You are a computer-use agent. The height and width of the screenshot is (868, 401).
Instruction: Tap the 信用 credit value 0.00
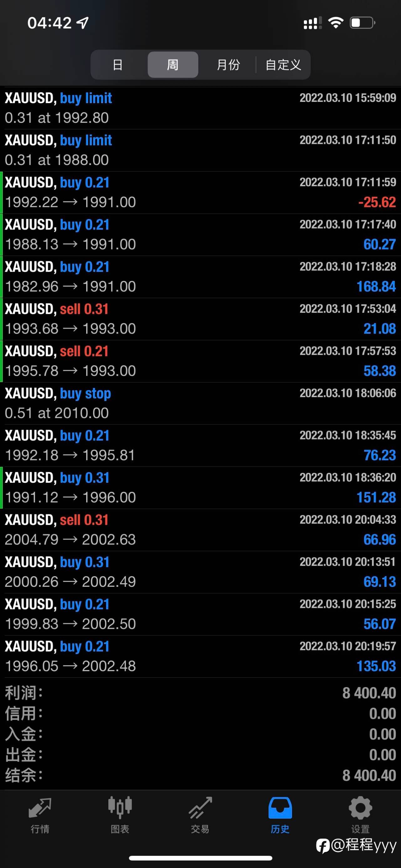(x=383, y=714)
